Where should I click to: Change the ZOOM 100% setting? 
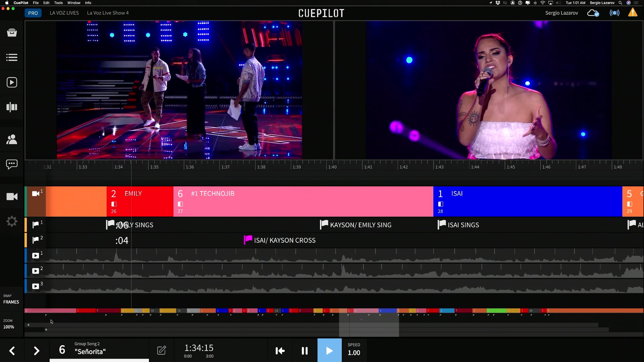(9, 324)
